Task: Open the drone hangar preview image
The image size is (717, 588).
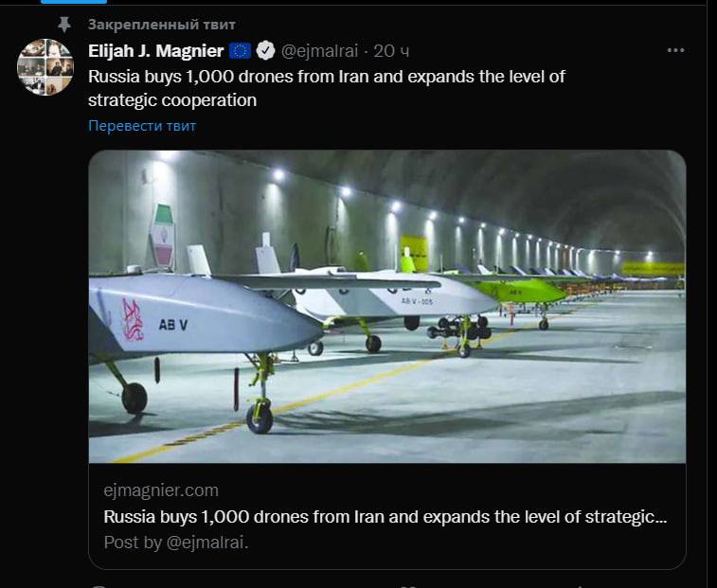Action: pos(386,306)
